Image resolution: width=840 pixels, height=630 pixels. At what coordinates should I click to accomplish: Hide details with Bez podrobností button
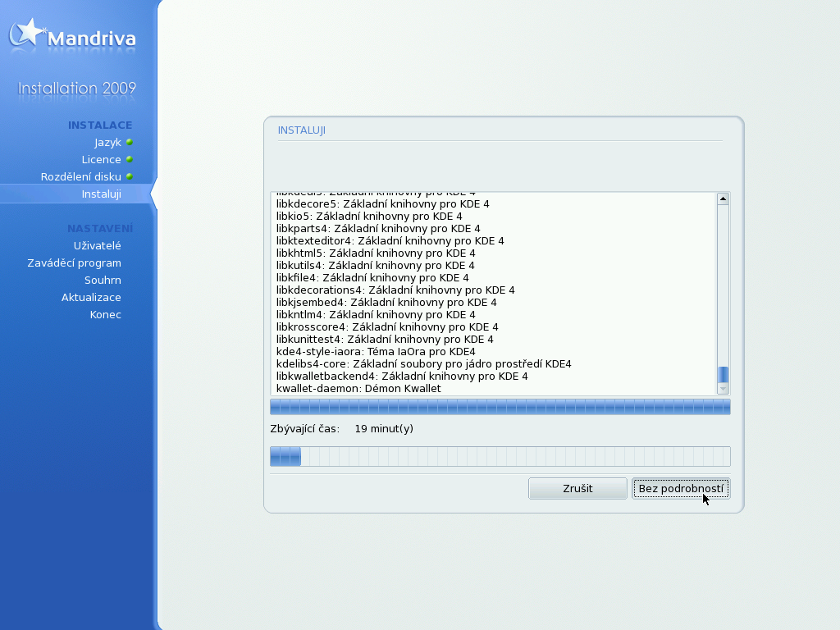[x=681, y=489]
